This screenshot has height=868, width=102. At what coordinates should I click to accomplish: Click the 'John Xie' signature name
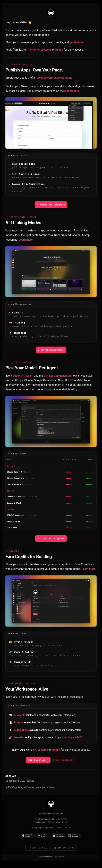[11, 776]
